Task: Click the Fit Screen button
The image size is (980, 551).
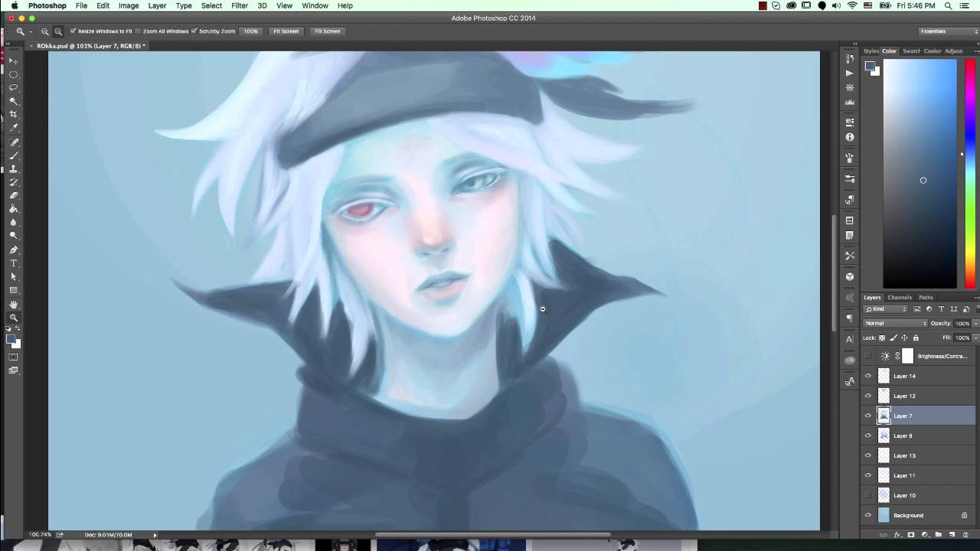Action: 286,31
